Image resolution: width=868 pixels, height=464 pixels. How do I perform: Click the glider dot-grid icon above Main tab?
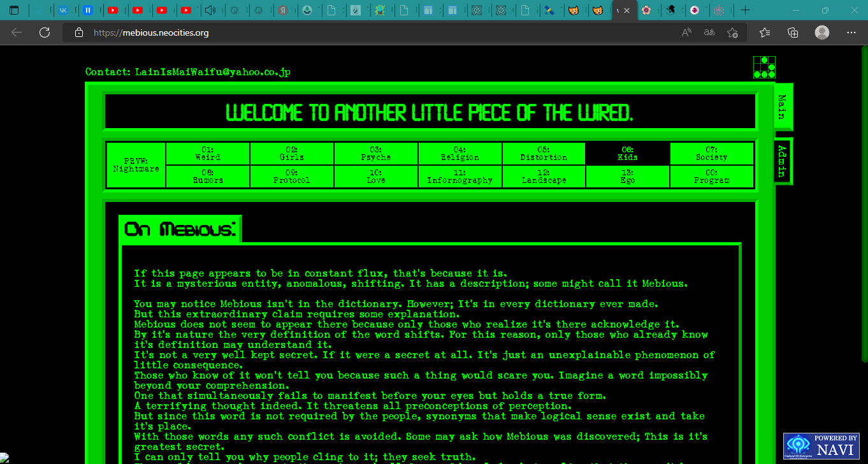[x=764, y=68]
